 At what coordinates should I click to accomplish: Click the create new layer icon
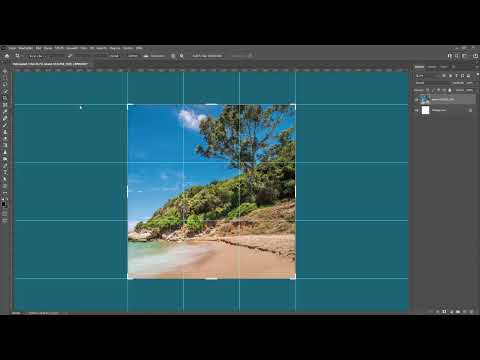coord(465,311)
